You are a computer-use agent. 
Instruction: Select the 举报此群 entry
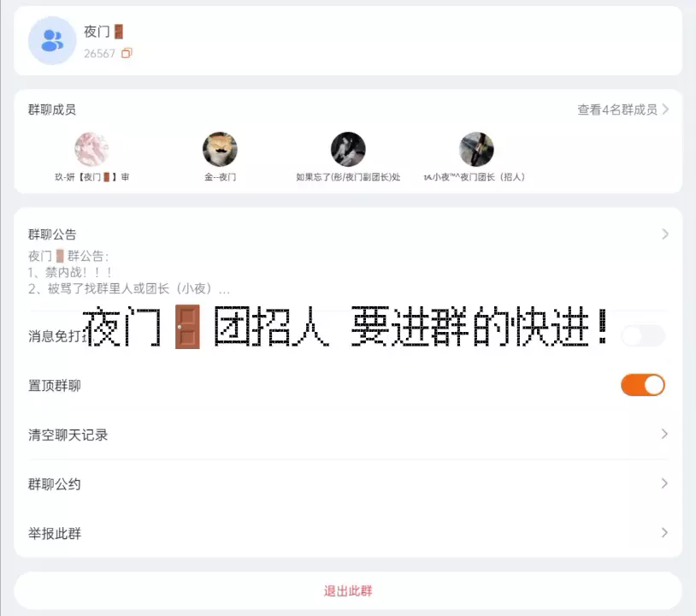348,533
